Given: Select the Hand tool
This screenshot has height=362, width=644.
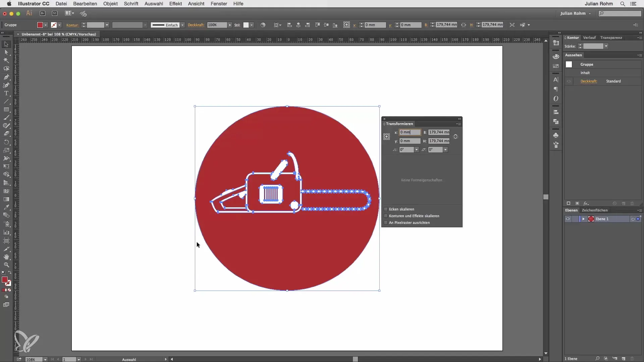Looking at the screenshot, I should tap(6, 257).
